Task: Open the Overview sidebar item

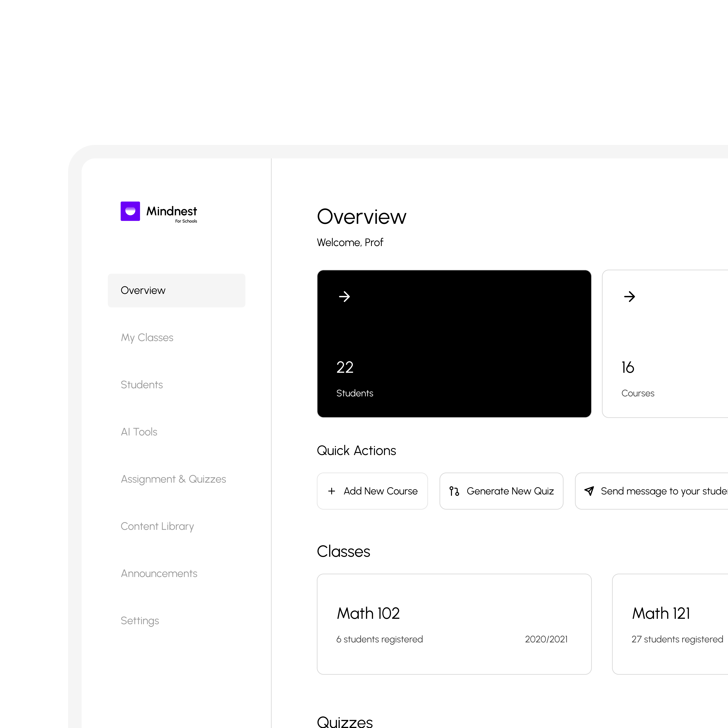Action: pos(176,290)
